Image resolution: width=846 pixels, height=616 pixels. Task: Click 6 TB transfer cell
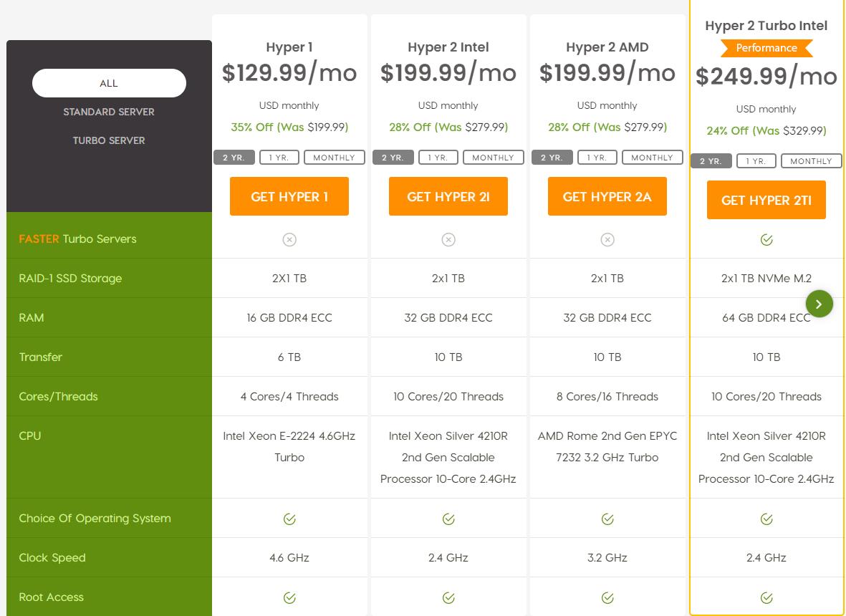click(x=289, y=357)
